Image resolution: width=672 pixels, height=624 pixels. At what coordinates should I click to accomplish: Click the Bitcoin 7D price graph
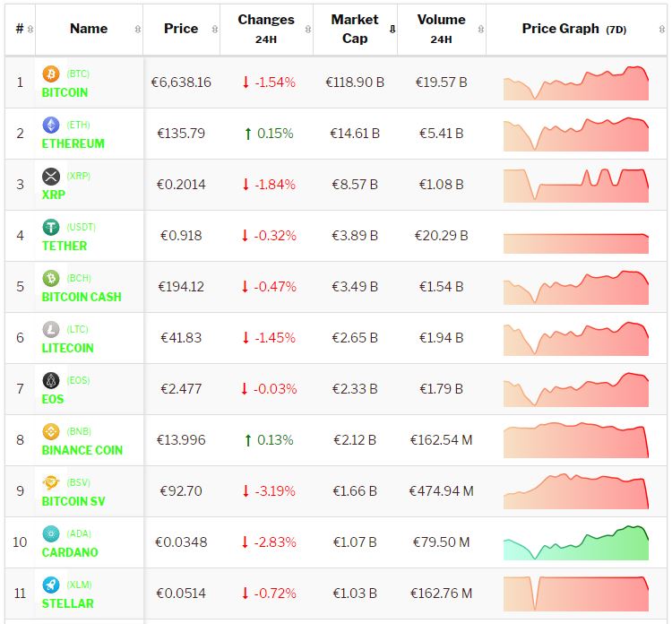point(575,82)
